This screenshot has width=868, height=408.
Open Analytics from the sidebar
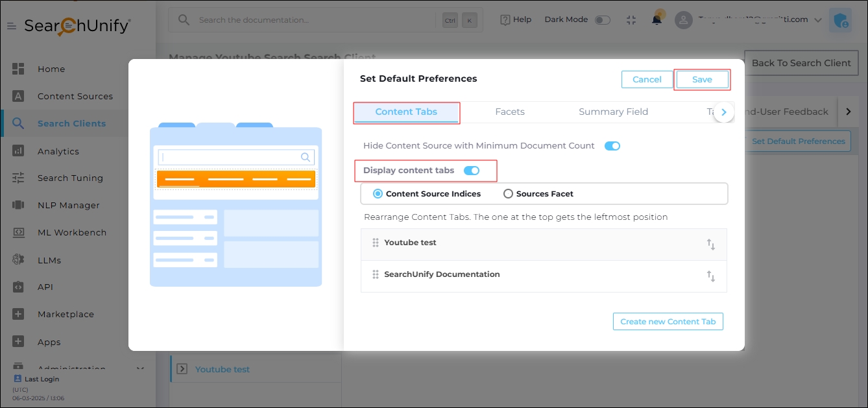(58, 151)
